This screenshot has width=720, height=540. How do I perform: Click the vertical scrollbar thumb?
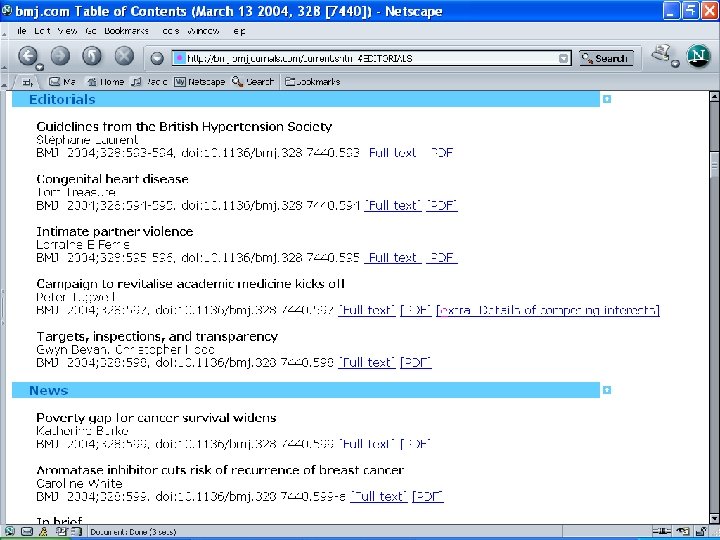click(x=714, y=165)
